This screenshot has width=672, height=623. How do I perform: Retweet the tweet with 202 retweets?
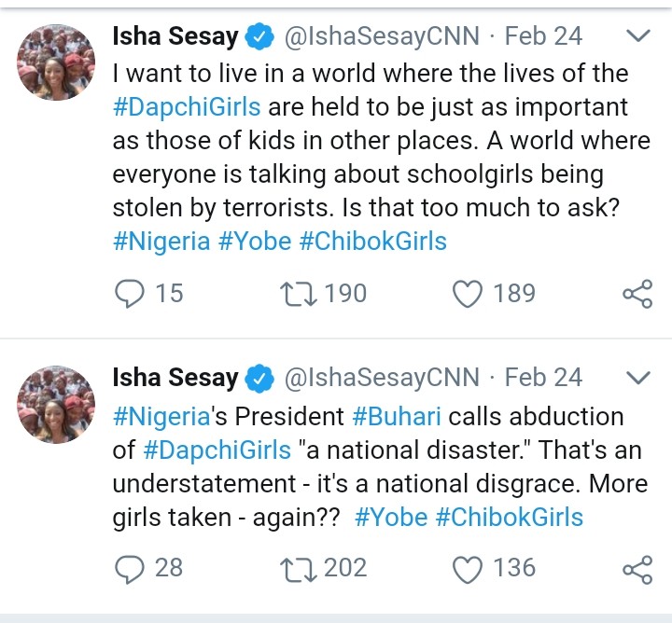[x=299, y=569]
